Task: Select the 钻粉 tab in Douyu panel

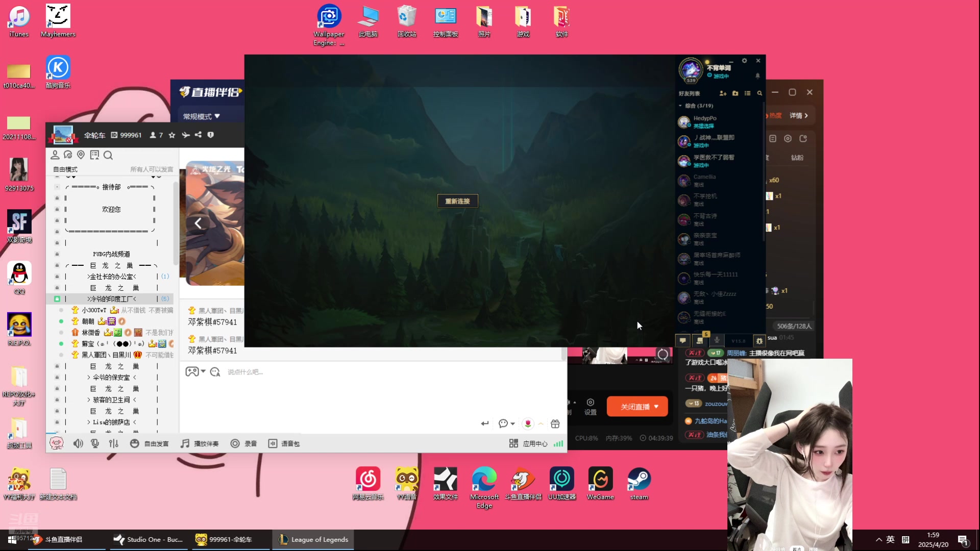Action: click(x=797, y=158)
